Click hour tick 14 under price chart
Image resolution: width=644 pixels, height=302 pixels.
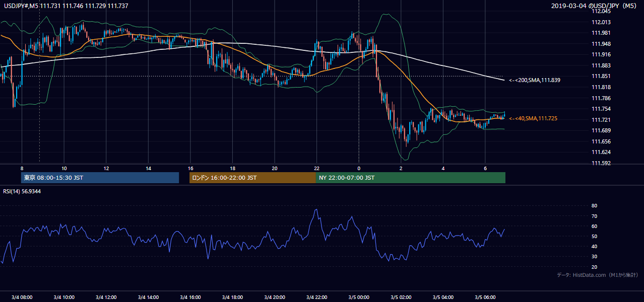[148, 168]
